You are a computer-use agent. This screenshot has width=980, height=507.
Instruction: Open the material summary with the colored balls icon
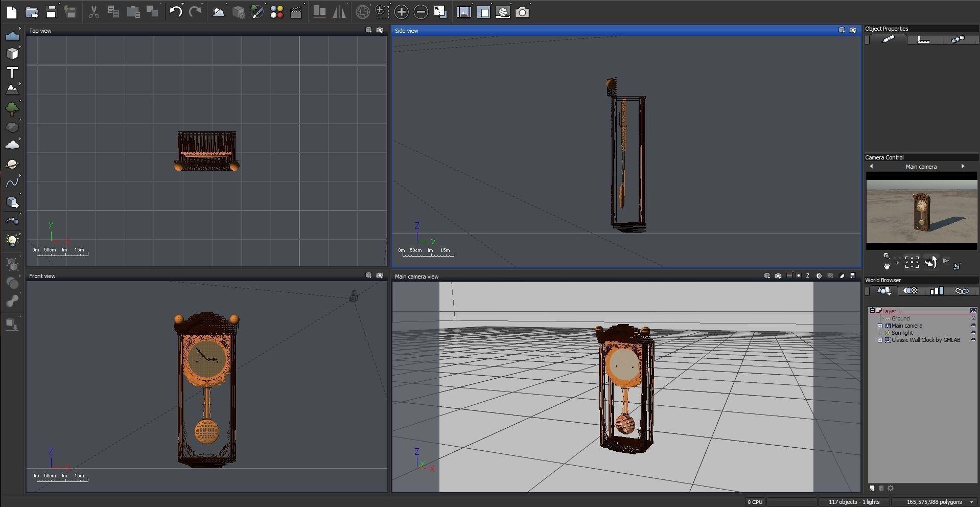click(x=277, y=12)
